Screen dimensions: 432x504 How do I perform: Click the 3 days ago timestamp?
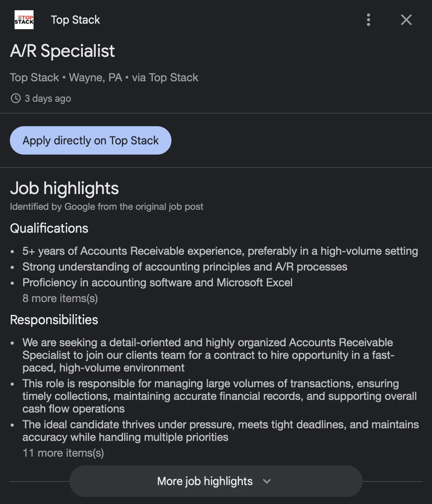coord(47,98)
